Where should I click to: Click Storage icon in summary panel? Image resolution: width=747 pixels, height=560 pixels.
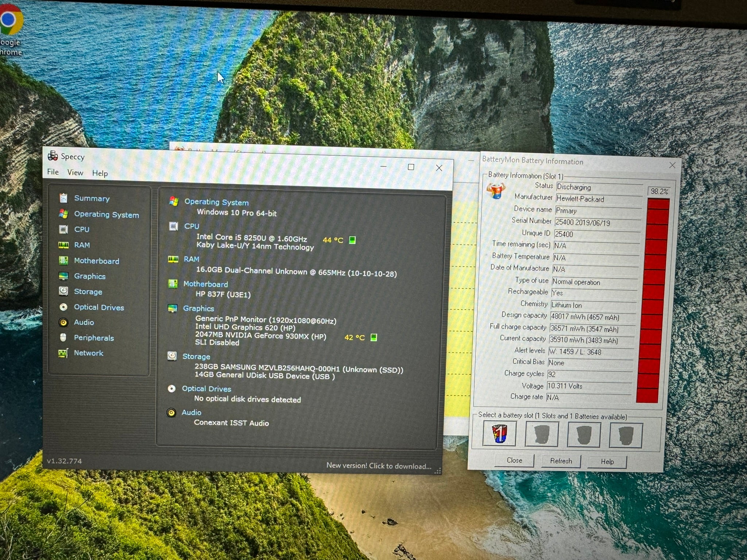point(172,356)
